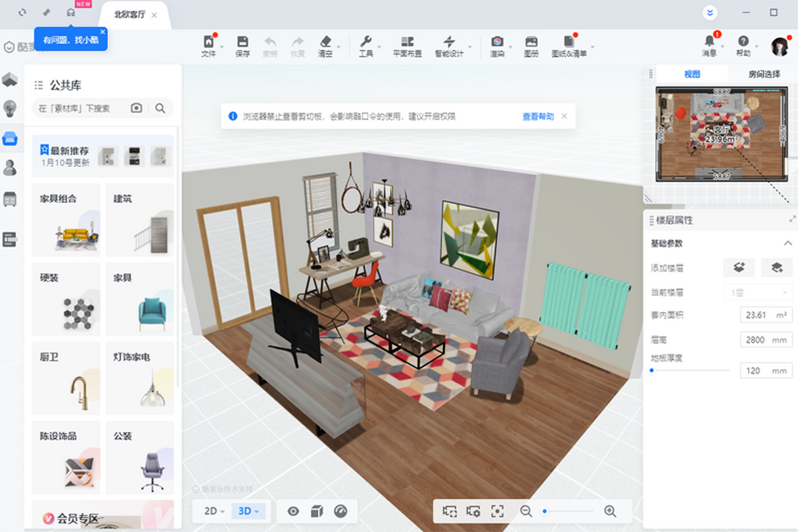This screenshot has width=798, height=532.
Task: Open the Render (渲染) camera tool
Action: click(497, 45)
